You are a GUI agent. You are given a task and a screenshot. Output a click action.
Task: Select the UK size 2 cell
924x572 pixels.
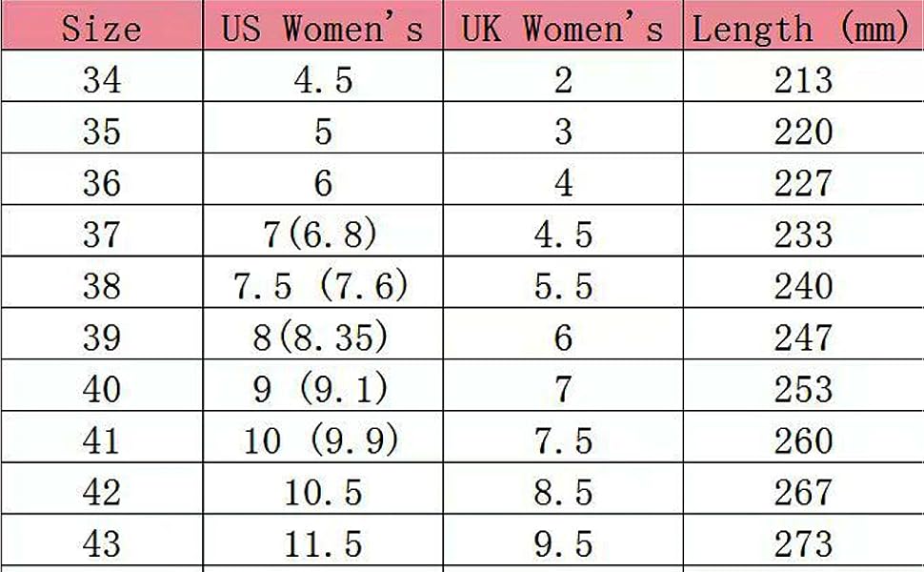coord(563,76)
